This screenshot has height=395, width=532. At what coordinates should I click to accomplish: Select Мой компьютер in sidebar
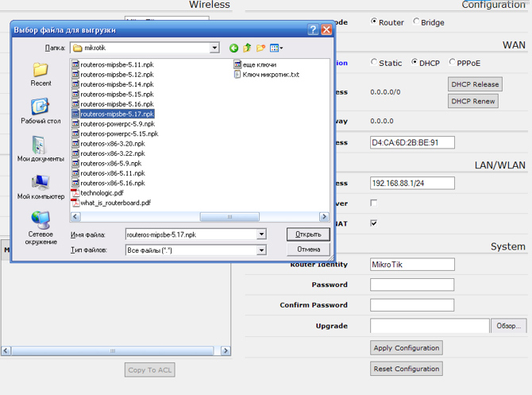(x=40, y=186)
